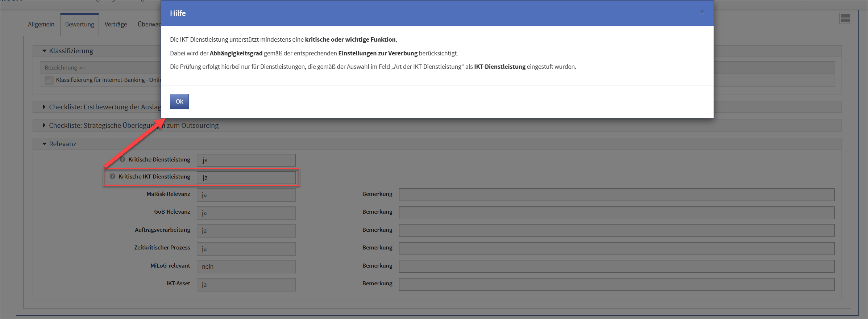
Task: Click the chart icon beside Klassifizierung für Internet-Banking
Action: click(49, 80)
